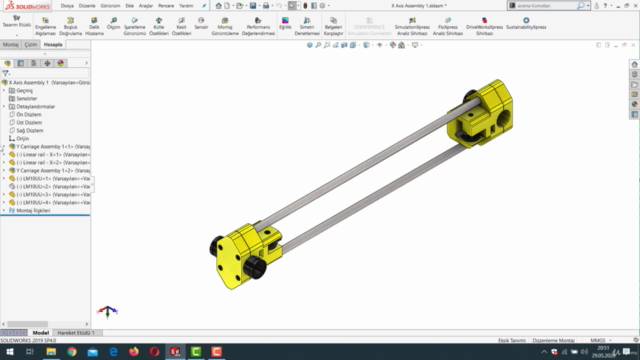This screenshot has width=640, height=360.
Task: Open the Engelleme Algılaması tool
Action: pos(45,27)
